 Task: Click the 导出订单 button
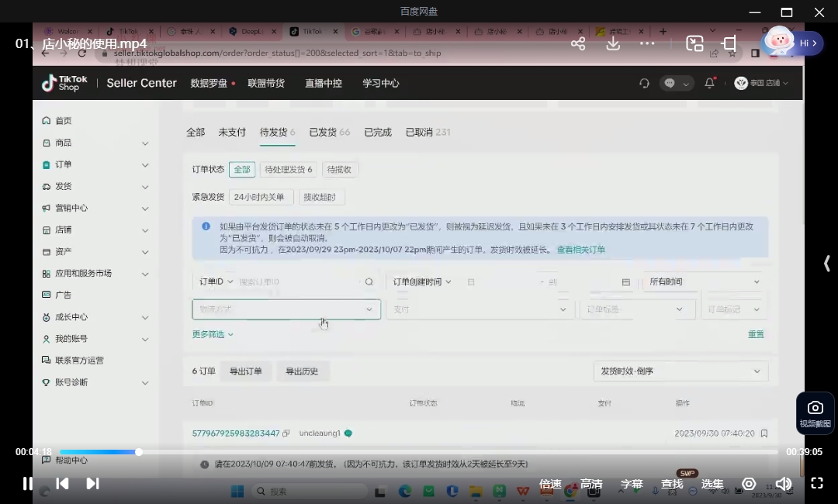coord(246,371)
